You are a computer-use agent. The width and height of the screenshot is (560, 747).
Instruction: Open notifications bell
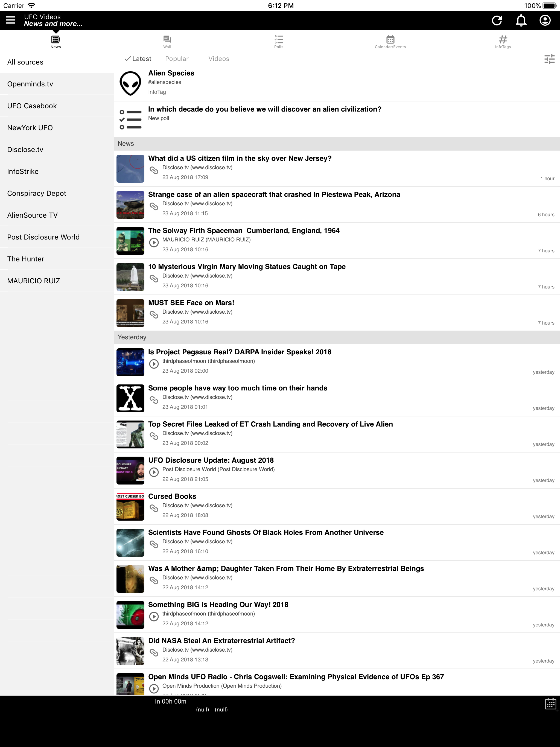[x=521, y=20]
